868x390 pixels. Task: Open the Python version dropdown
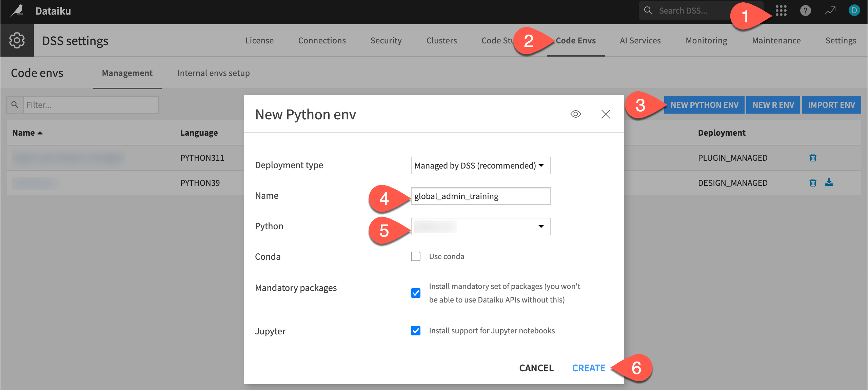click(x=480, y=227)
